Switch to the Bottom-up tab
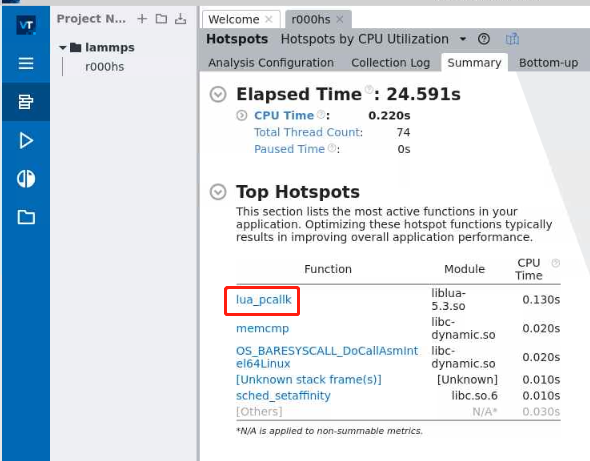590x461 pixels. tap(548, 63)
